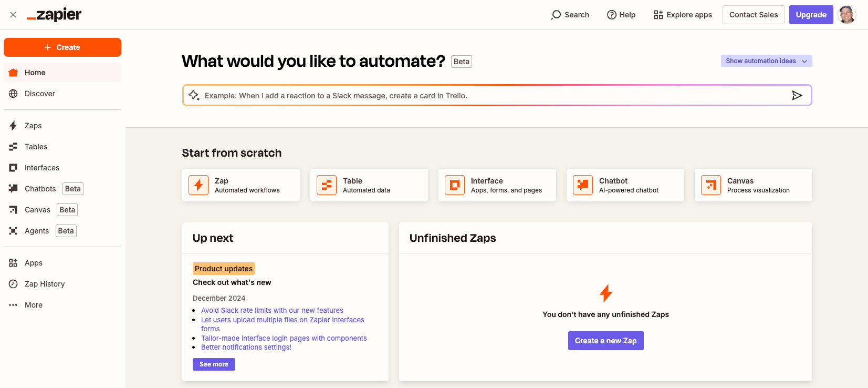Click the Canvas card's orange icon
Screen dimensions: 868x388
pyautogui.click(x=711, y=185)
